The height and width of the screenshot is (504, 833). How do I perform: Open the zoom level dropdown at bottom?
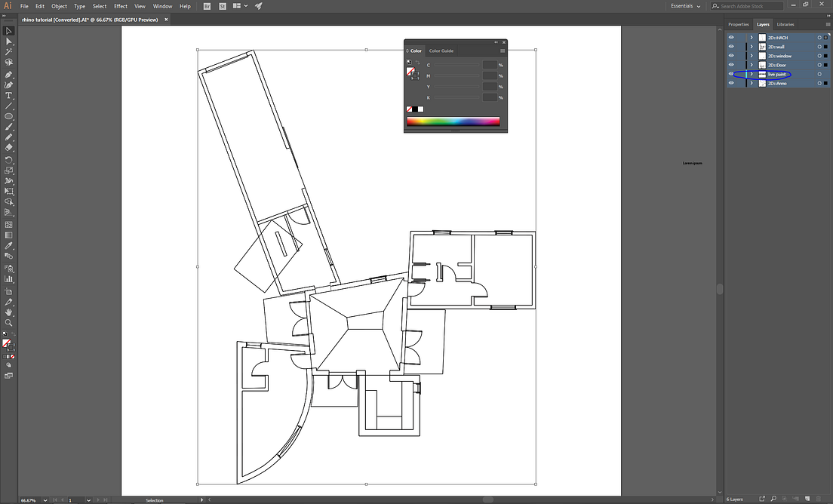pos(45,500)
